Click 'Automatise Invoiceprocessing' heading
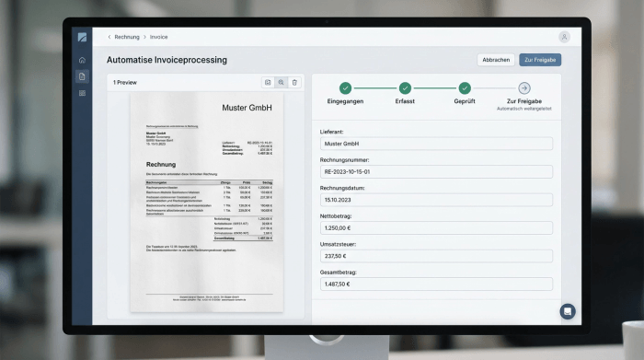Image resolution: width=644 pixels, height=360 pixels. (167, 60)
